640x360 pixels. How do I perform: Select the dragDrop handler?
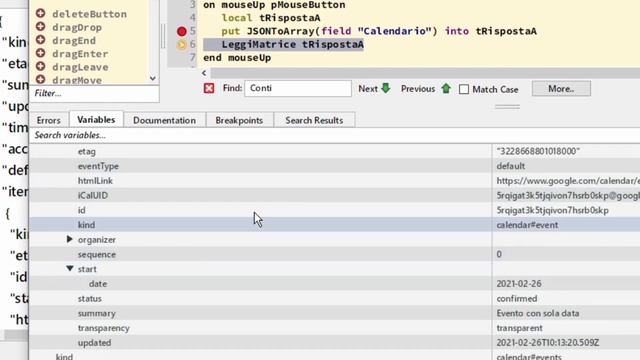click(77, 27)
